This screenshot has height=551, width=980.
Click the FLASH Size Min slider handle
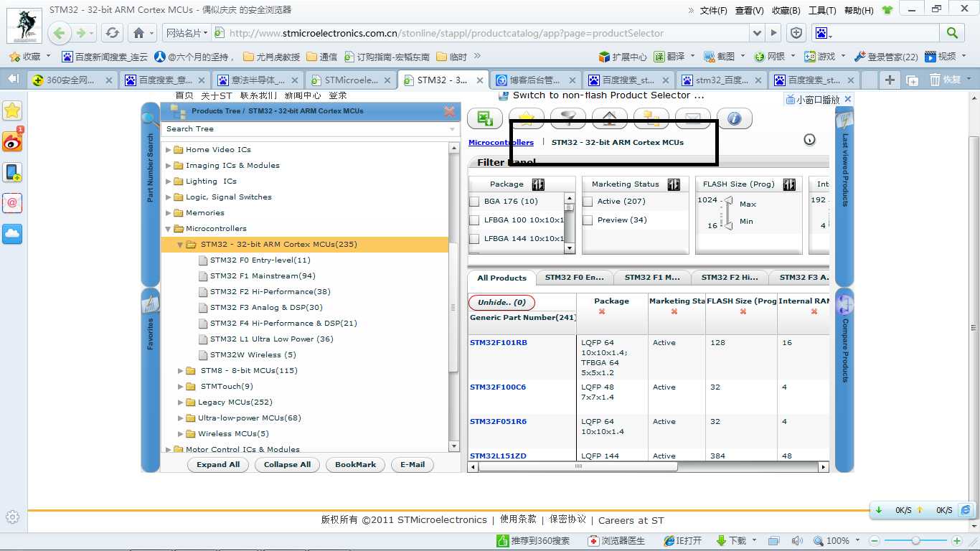coord(728,225)
